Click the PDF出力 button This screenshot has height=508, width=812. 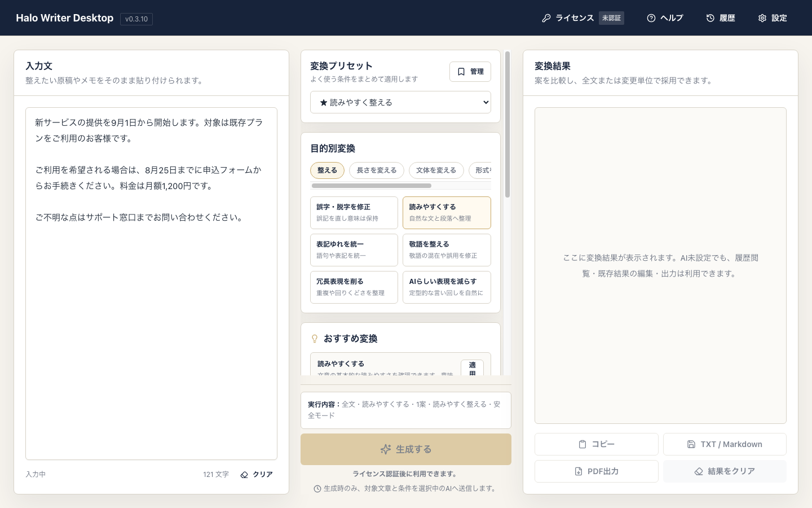click(x=597, y=471)
